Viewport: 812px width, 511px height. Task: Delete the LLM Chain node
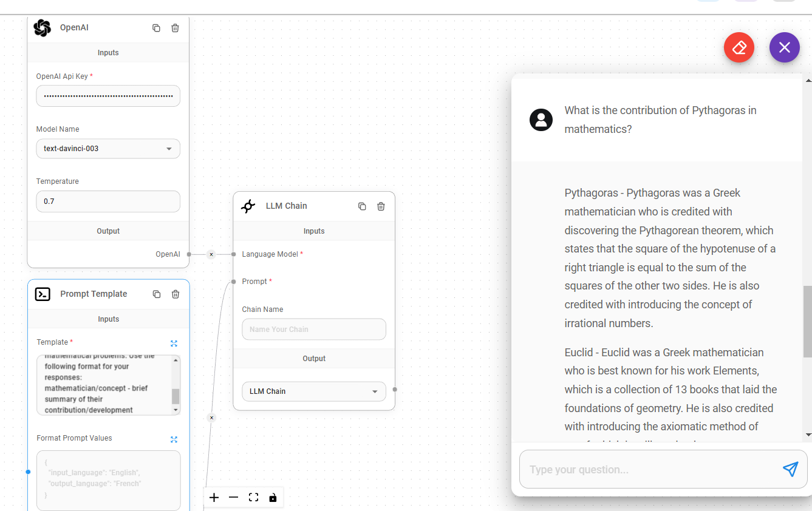[x=381, y=206]
